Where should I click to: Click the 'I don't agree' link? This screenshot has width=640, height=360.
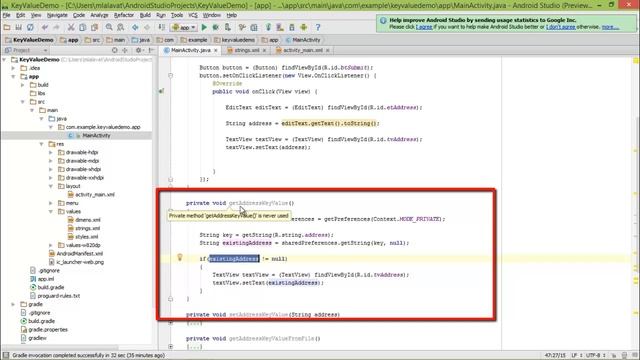click(560, 27)
